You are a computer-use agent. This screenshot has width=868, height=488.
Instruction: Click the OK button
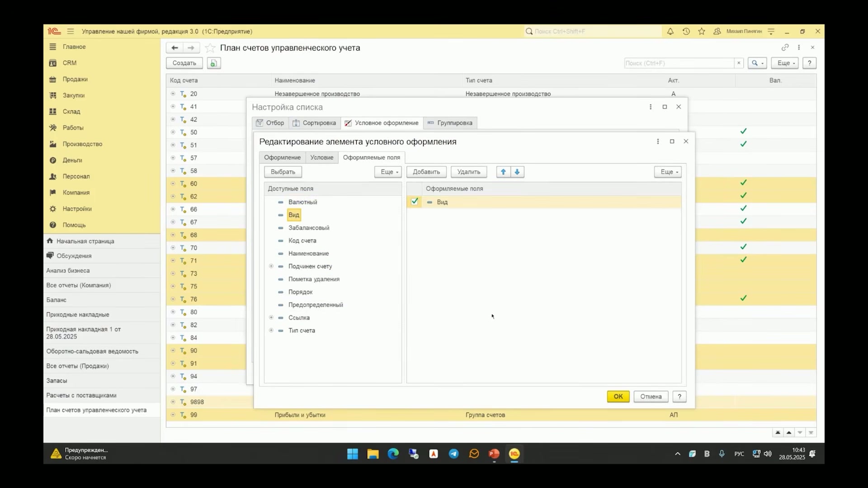pyautogui.click(x=618, y=397)
